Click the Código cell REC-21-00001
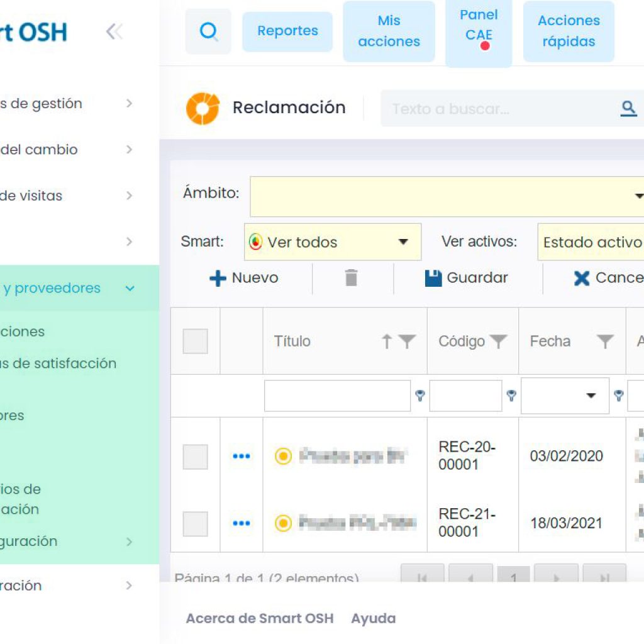 click(x=467, y=523)
